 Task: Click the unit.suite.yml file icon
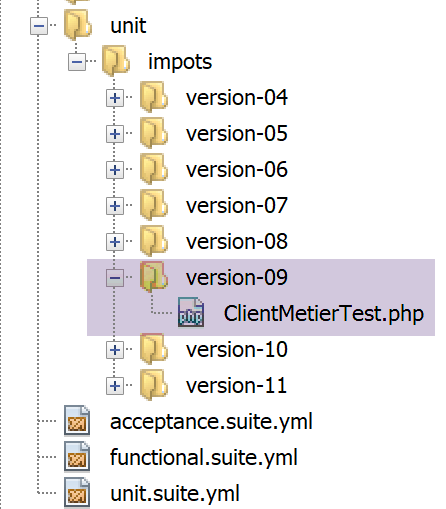coord(77,493)
